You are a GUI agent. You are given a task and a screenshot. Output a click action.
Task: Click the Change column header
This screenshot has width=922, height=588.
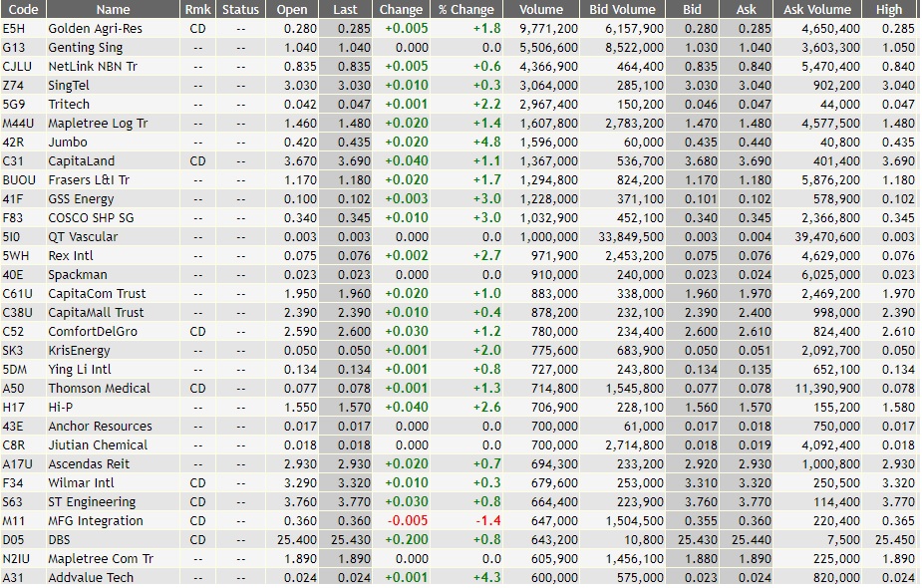(x=401, y=9)
